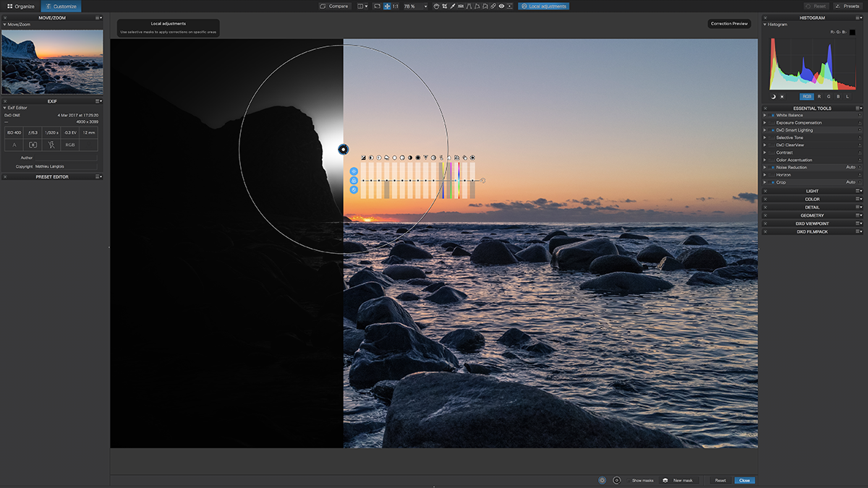Pick the white balance eyedropper tool

click(453, 6)
